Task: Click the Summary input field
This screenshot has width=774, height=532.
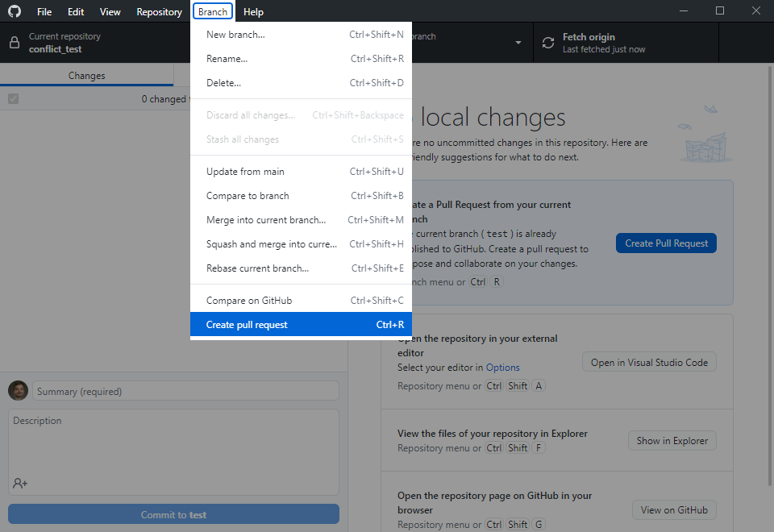Action: coord(185,391)
